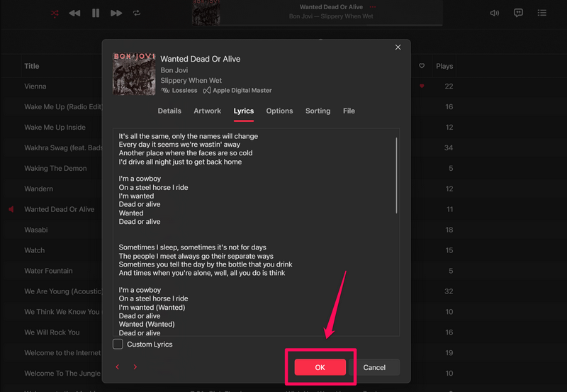This screenshot has width=567, height=392.
Task: Toggle shuffle playback icon
Action: [x=55, y=13]
